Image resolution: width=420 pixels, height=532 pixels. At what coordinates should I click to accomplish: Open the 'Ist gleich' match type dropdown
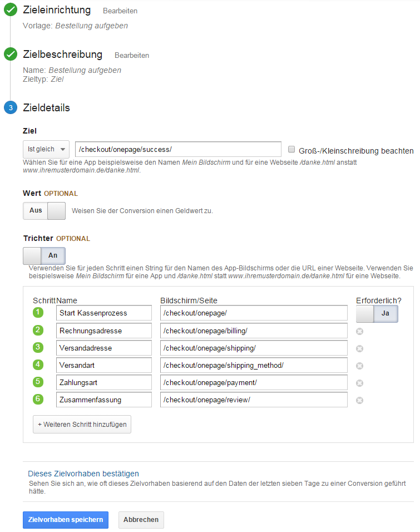coord(46,149)
